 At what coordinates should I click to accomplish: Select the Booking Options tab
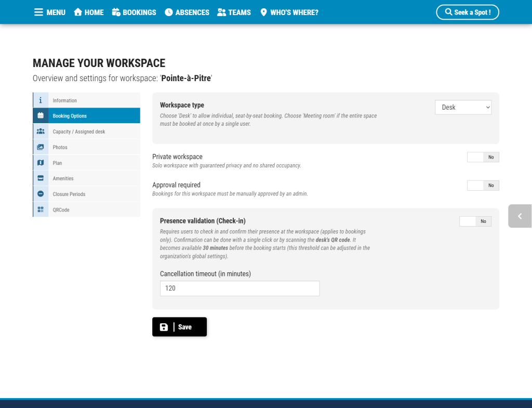click(x=87, y=115)
